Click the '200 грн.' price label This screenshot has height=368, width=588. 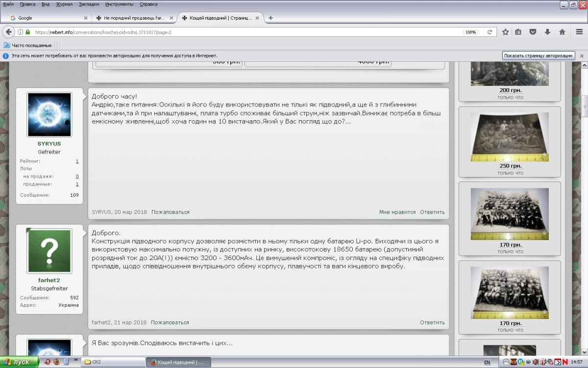[510, 91]
